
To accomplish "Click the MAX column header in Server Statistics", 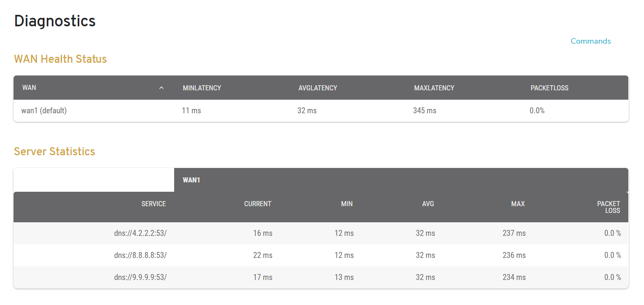I will pos(518,204).
